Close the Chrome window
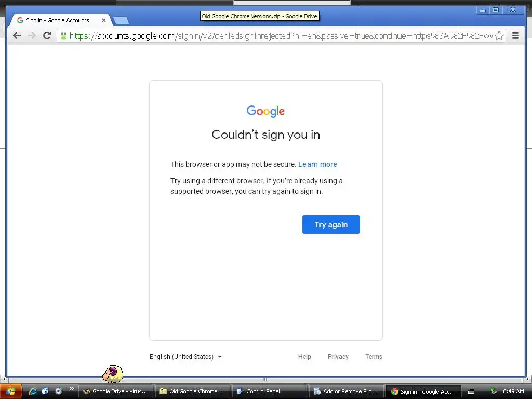The image size is (532, 399). point(513,10)
